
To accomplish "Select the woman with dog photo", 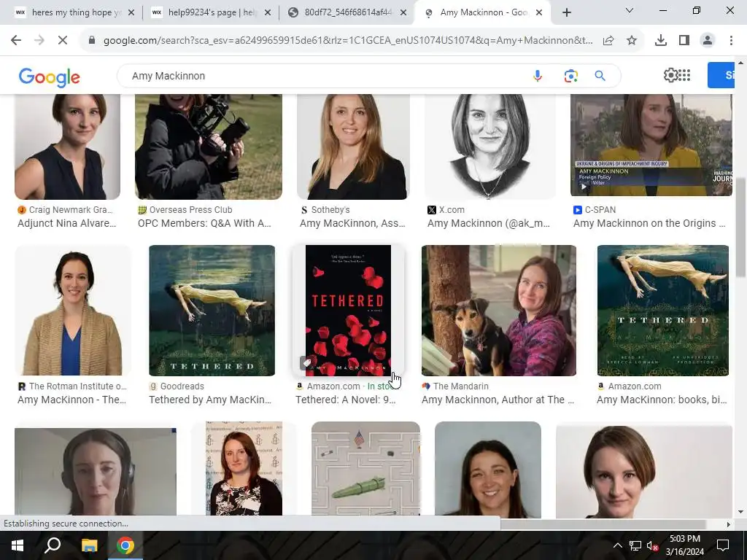I will pyautogui.click(x=499, y=311).
